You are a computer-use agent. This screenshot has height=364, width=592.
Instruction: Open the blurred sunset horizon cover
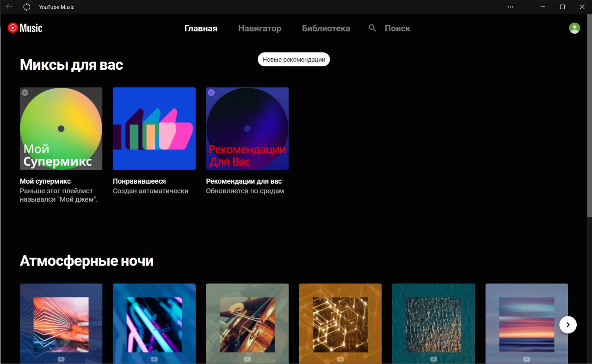point(527,324)
